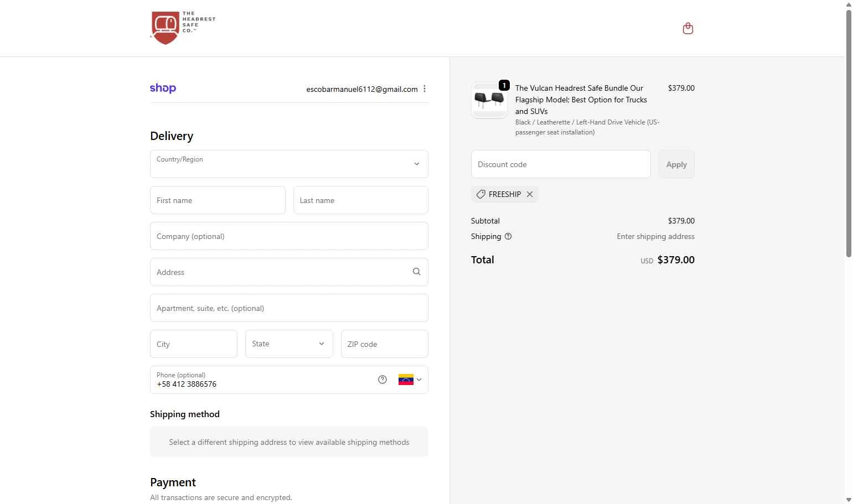Remove the FREESHIP discount code

(530, 194)
